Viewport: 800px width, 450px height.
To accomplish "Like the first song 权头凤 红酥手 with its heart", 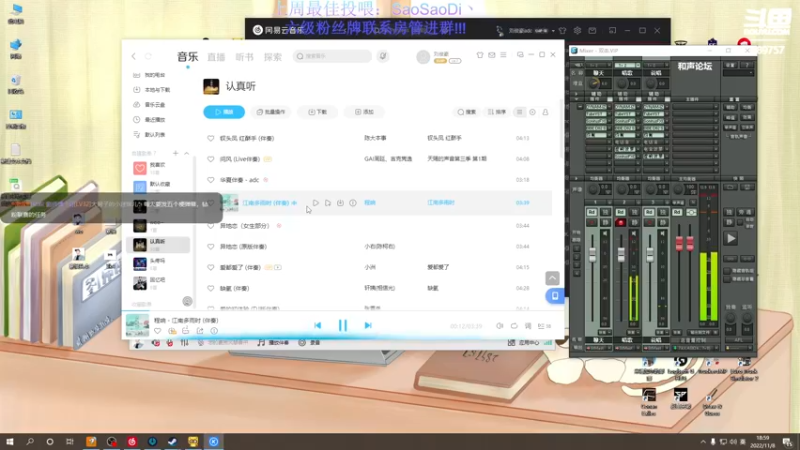I will coord(211,138).
